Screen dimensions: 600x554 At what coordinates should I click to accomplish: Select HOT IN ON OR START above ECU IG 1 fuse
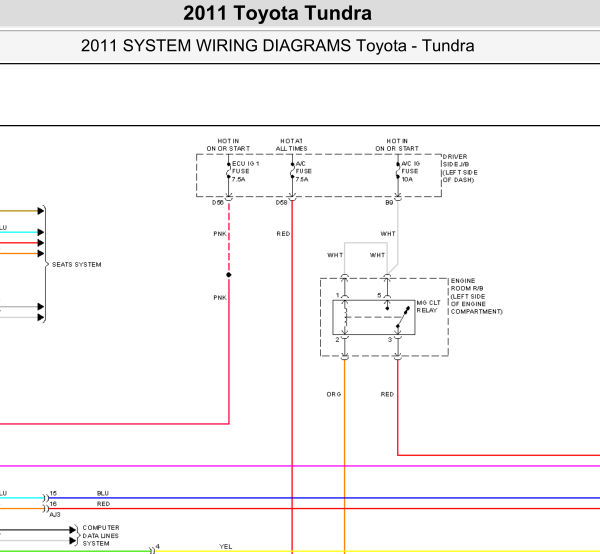point(228,145)
